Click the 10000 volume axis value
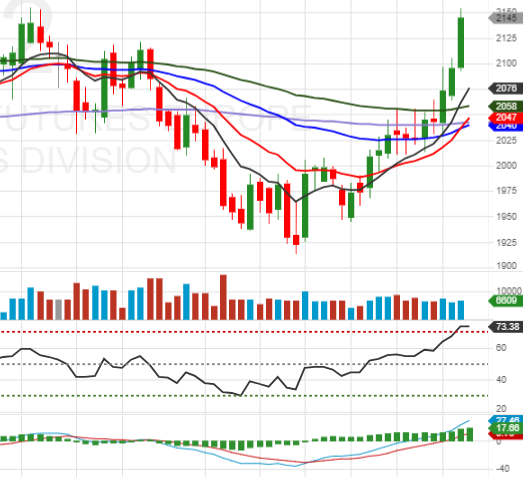Viewport: 523px width, 477px height. click(509, 291)
